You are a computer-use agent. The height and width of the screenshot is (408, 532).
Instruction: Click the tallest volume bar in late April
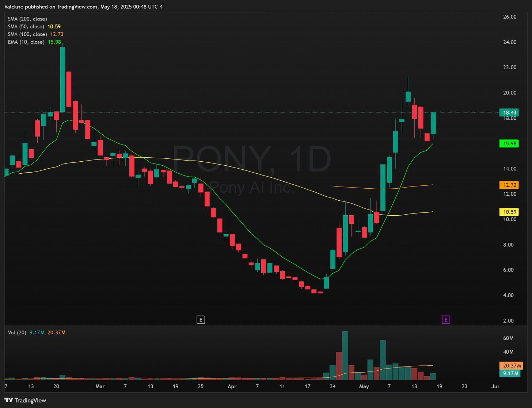(x=345, y=355)
